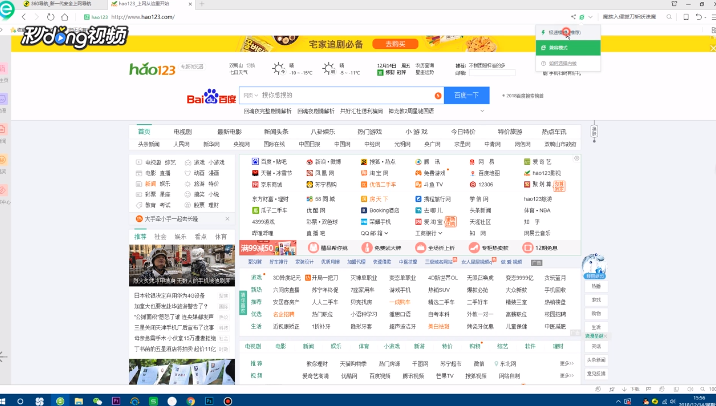Expand the hot searches chevron below the search box
The width and height of the screenshot is (716, 406).
tap(482, 111)
